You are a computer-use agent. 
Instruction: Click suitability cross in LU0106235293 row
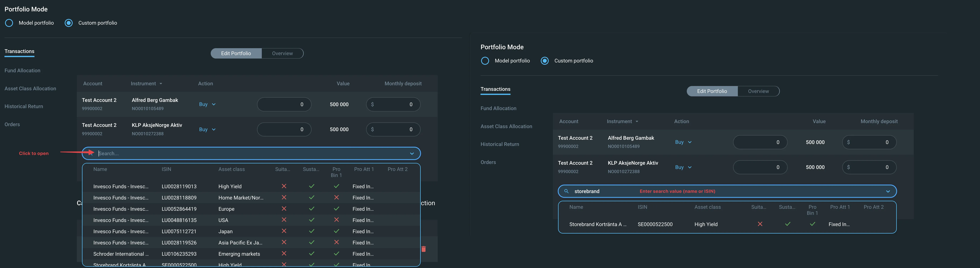click(x=284, y=254)
